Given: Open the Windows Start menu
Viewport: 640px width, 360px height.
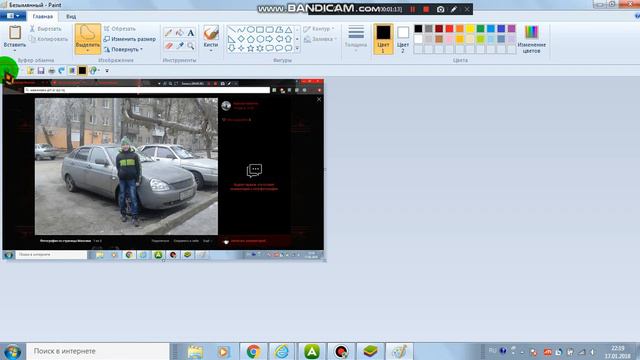Looking at the screenshot, I should click(12, 351).
